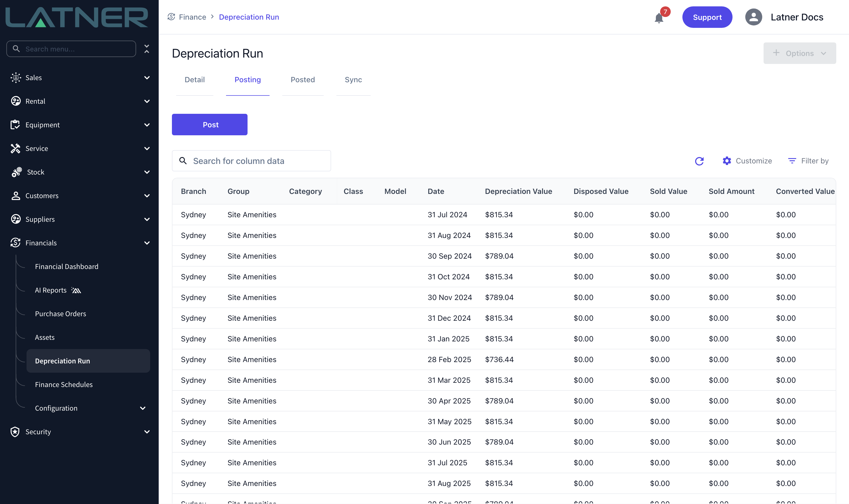849x504 pixels.
Task: Click the Customers person icon
Action: click(16, 195)
